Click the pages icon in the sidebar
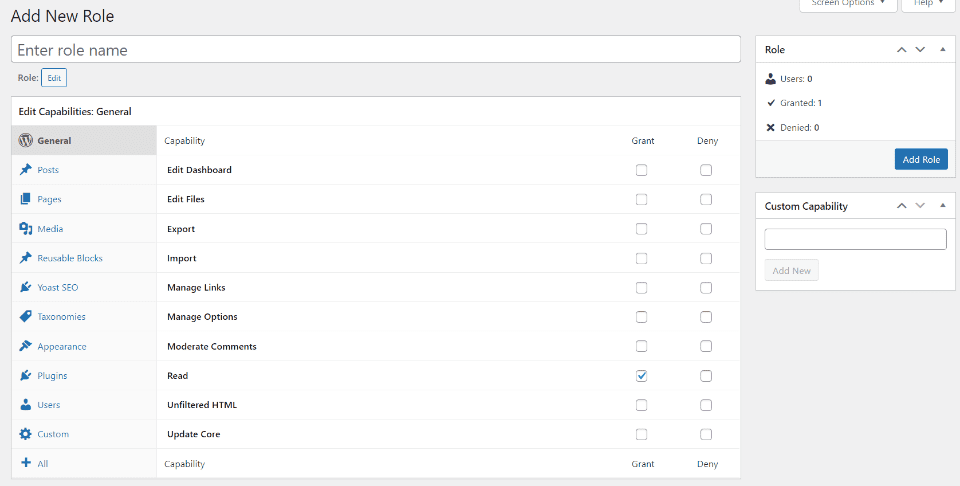The width and height of the screenshot is (960, 486). 26,199
